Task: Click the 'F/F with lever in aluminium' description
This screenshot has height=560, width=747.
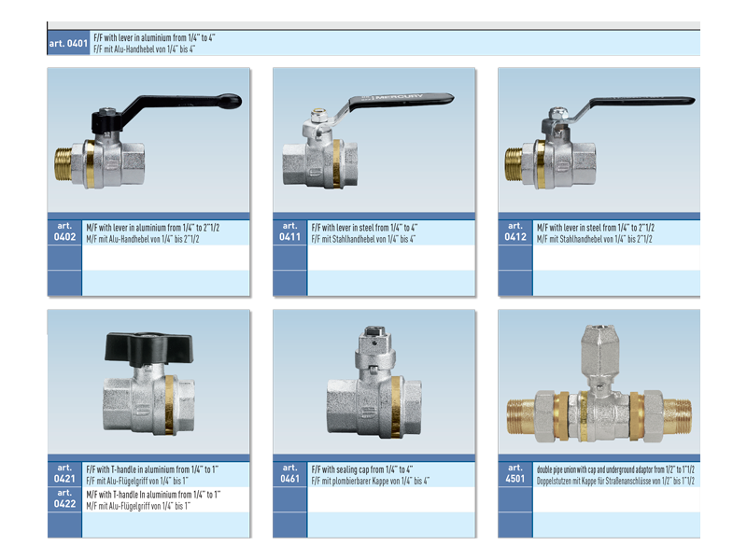Action: coord(155,37)
